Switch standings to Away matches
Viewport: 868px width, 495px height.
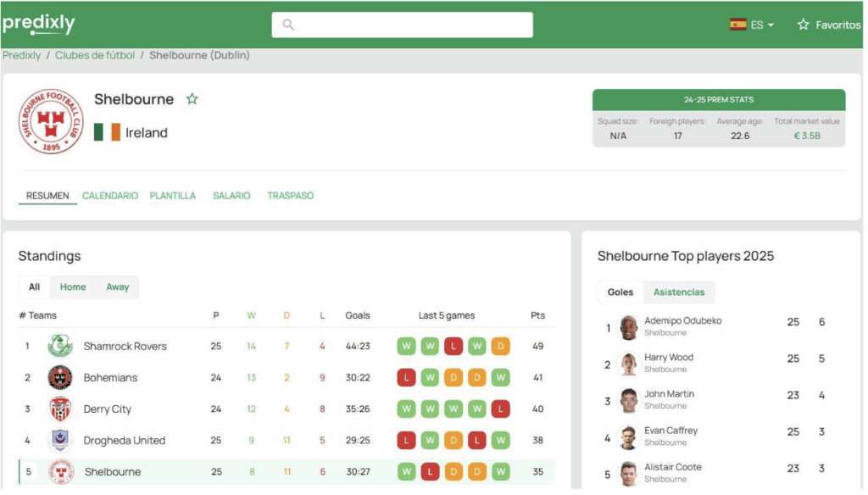pos(118,287)
